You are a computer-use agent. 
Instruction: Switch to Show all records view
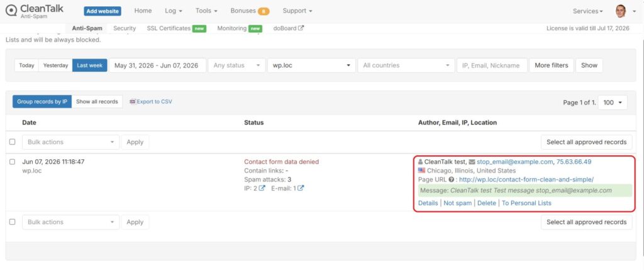tap(97, 101)
